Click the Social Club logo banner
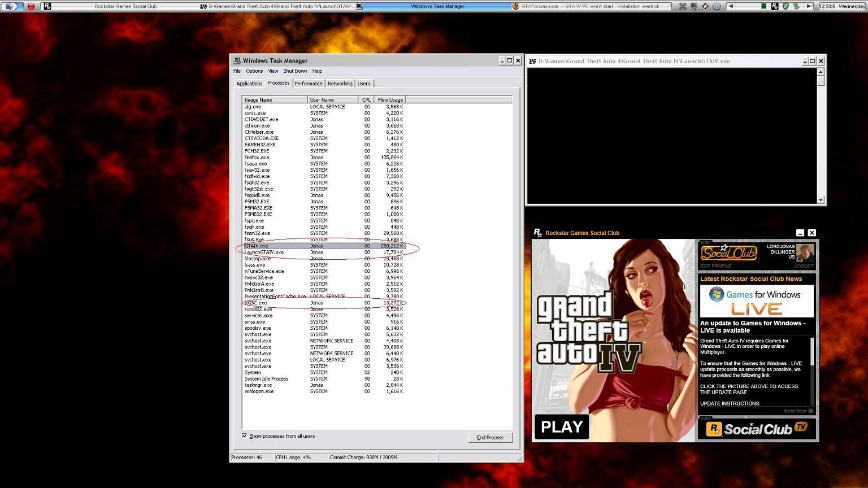This screenshot has height=488, width=868. pyautogui.click(x=728, y=252)
